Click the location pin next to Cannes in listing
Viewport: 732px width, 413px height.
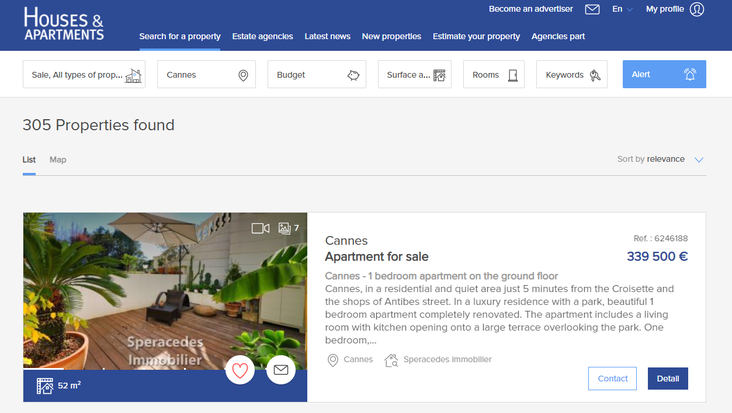coord(332,360)
